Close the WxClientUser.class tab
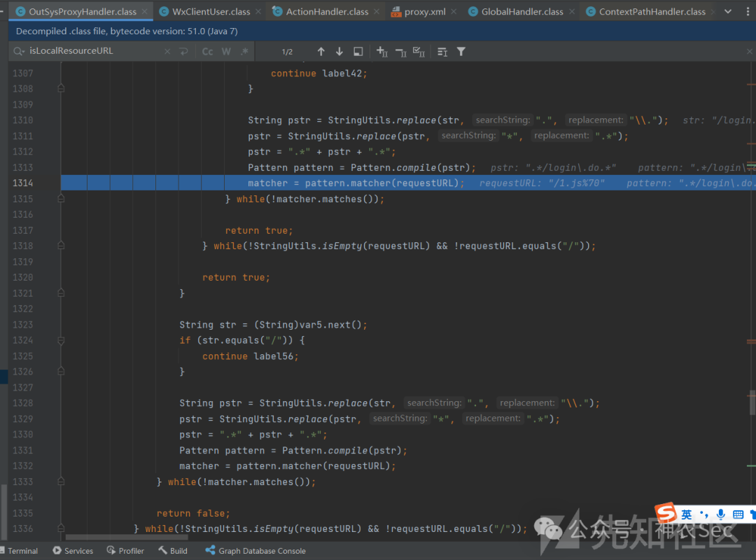The width and height of the screenshot is (756, 560). pos(258,12)
